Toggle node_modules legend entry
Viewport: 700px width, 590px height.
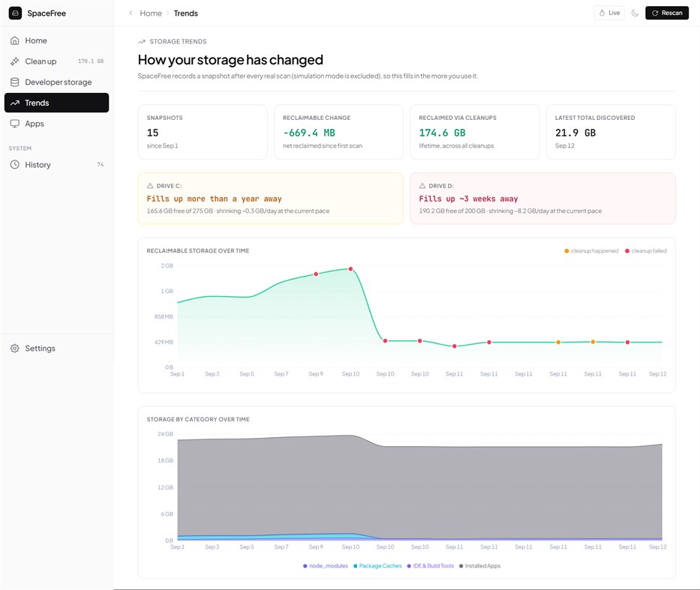pos(326,566)
